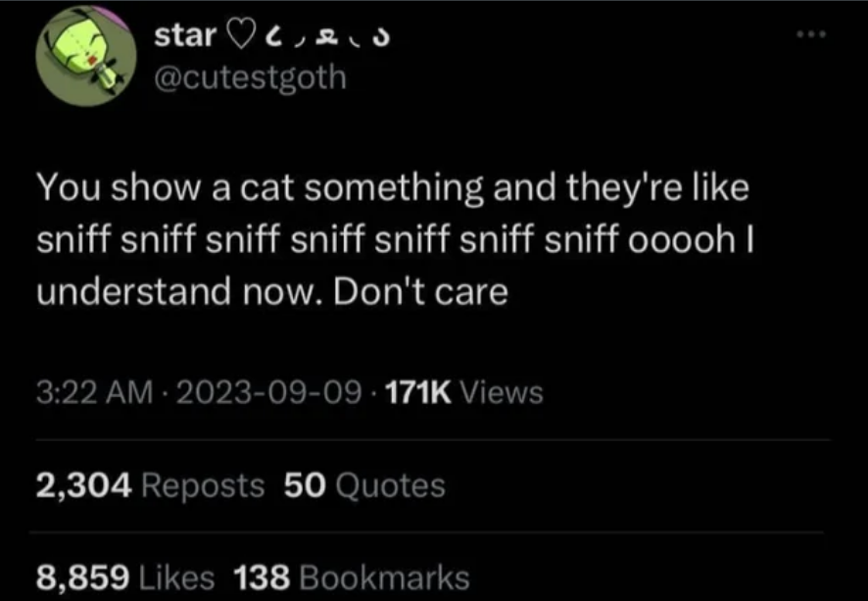Click the tweet line starting "You show a cat"
This screenshot has width=868, height=601.
click(x=393, y=187)
